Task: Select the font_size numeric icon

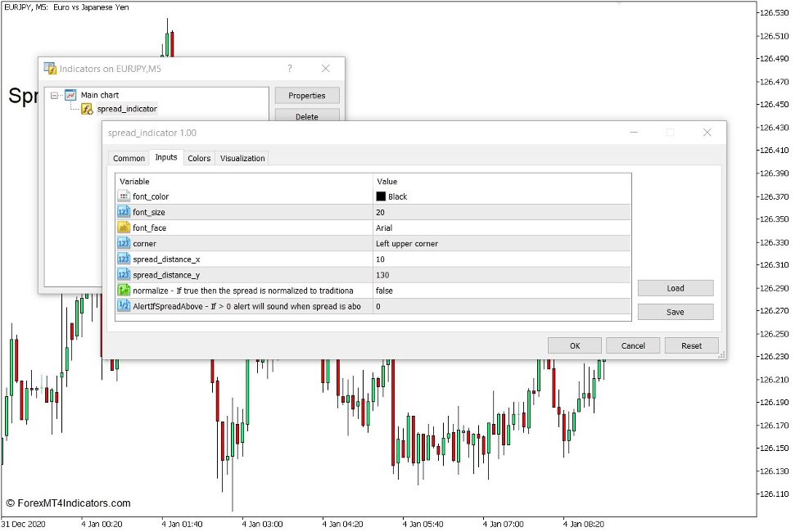Action: click(x=124, y=212)
